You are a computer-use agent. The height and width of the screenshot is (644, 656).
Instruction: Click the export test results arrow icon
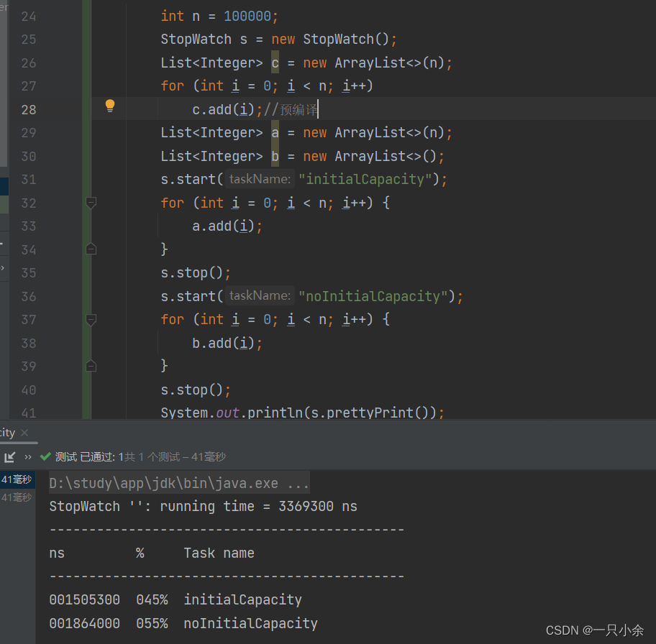pyautogui.click(x=9, y=457)
